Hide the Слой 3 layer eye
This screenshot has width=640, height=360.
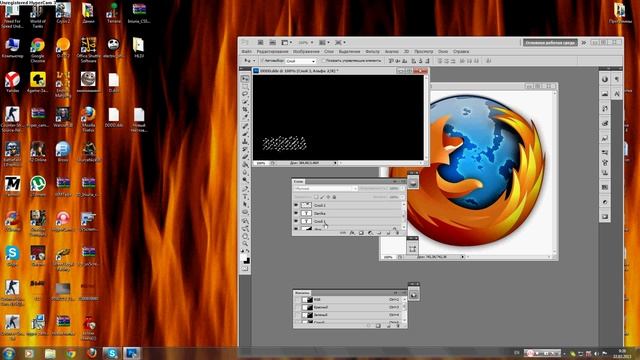296,205
